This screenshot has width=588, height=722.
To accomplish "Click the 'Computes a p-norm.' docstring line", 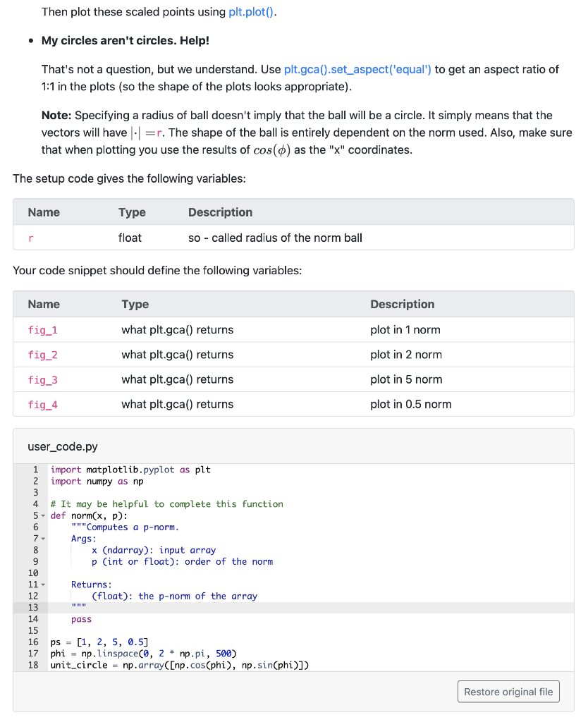I will pos(125,527).
